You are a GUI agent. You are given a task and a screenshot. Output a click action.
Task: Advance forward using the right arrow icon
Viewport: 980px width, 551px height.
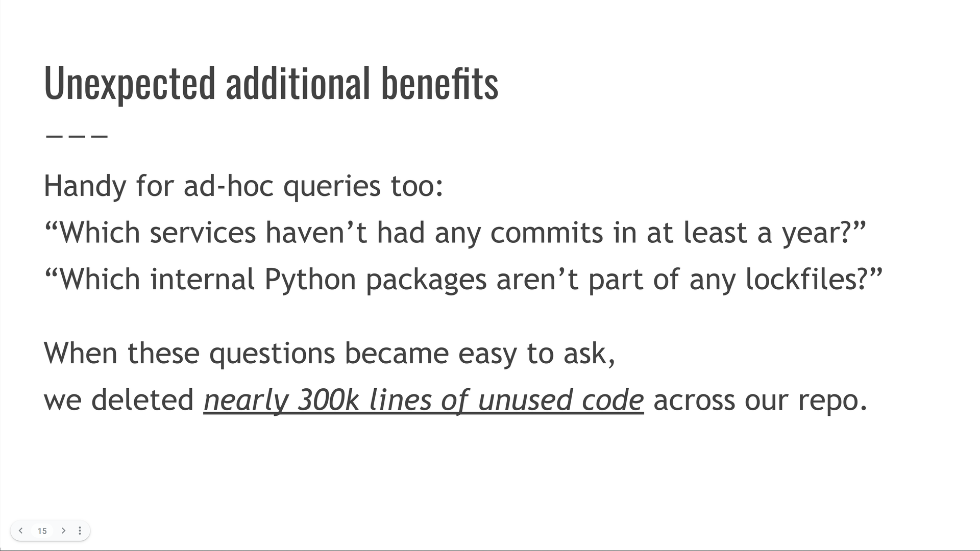pyautogui.click(x=63, y=531)
